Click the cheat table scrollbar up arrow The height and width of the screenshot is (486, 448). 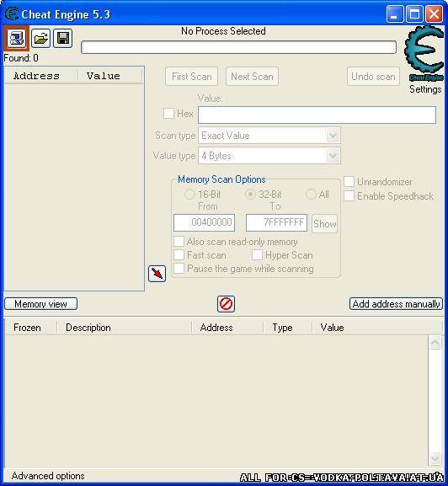435,342
